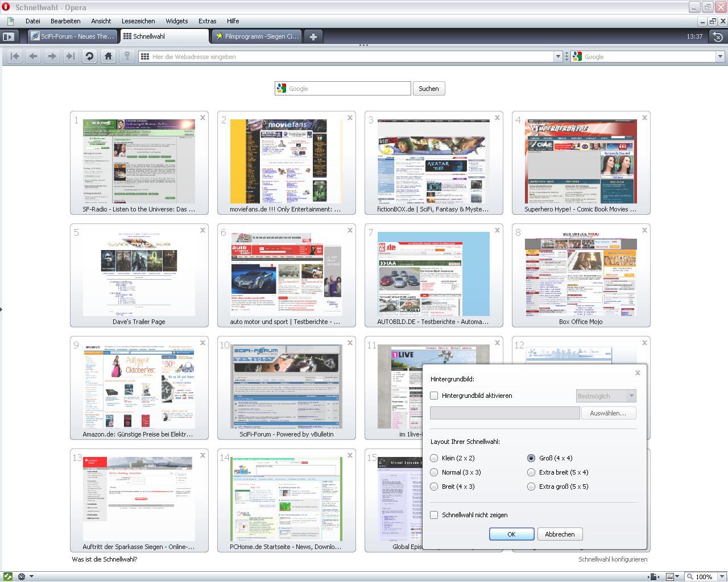Viewport: 728px width, 582px height.
Task: Click the Reload page icon
Action: click(89, 56)
